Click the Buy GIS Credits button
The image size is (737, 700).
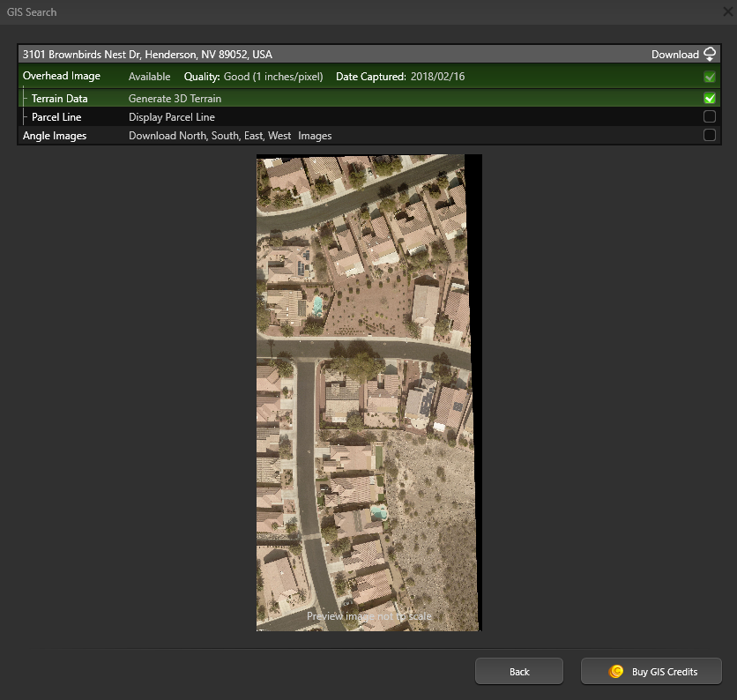click(x=651, y=671)
